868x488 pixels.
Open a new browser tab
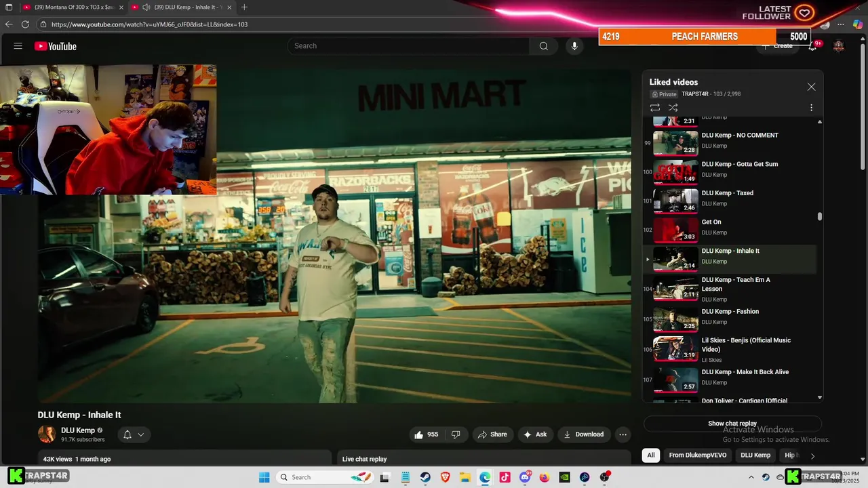pyautogui.click(x=244, y=7)
